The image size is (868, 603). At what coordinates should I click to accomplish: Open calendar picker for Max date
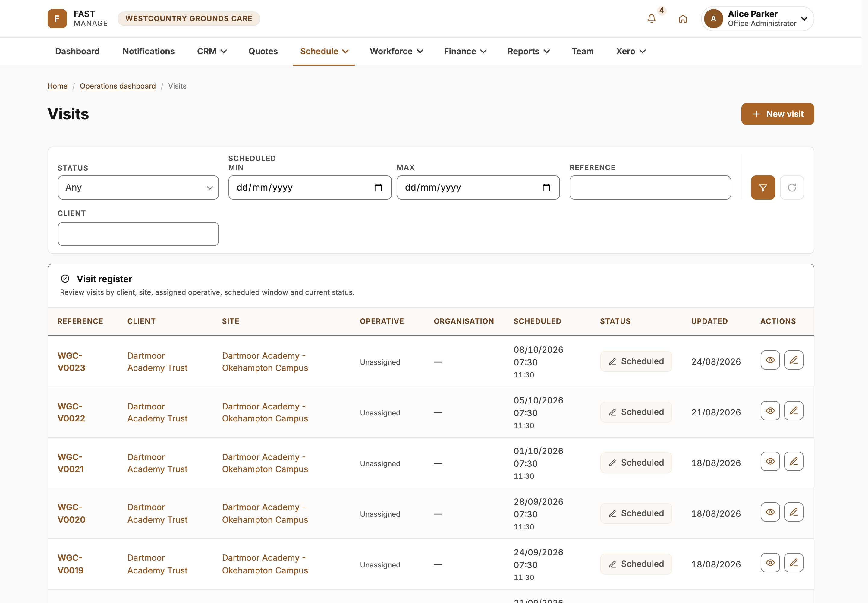pos(546,188)
